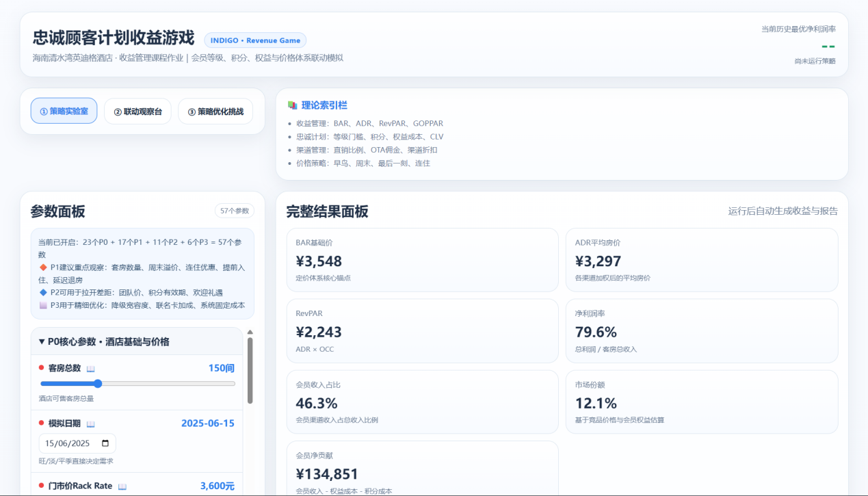
Task: Click the blue diamond P2 hint icon
Action: click(x=43, y=293)
